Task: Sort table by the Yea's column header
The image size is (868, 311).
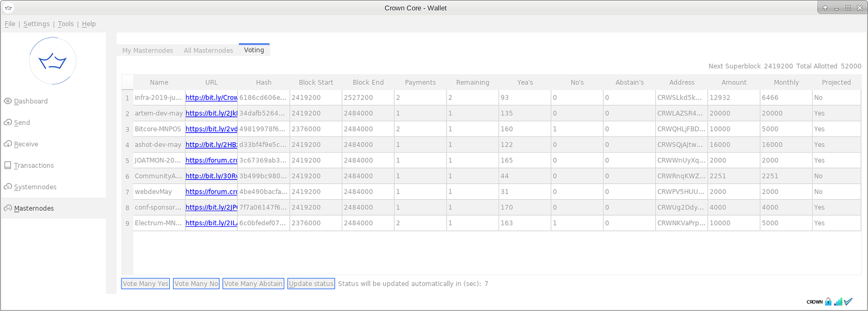Action: pos(525,82)
